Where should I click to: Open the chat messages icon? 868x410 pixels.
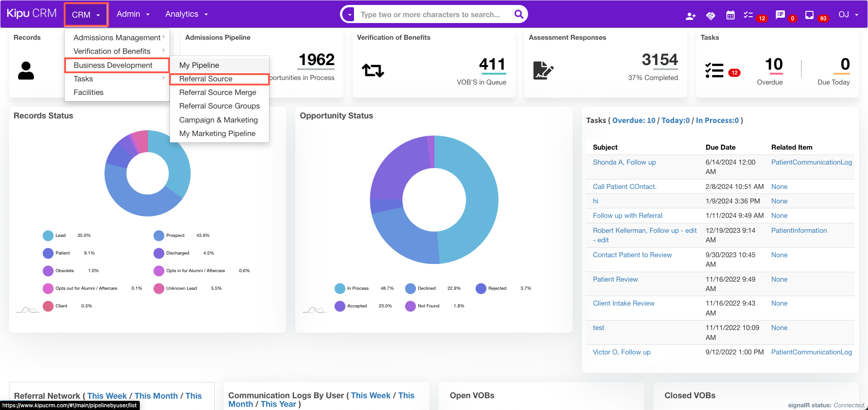pos(780,15)
